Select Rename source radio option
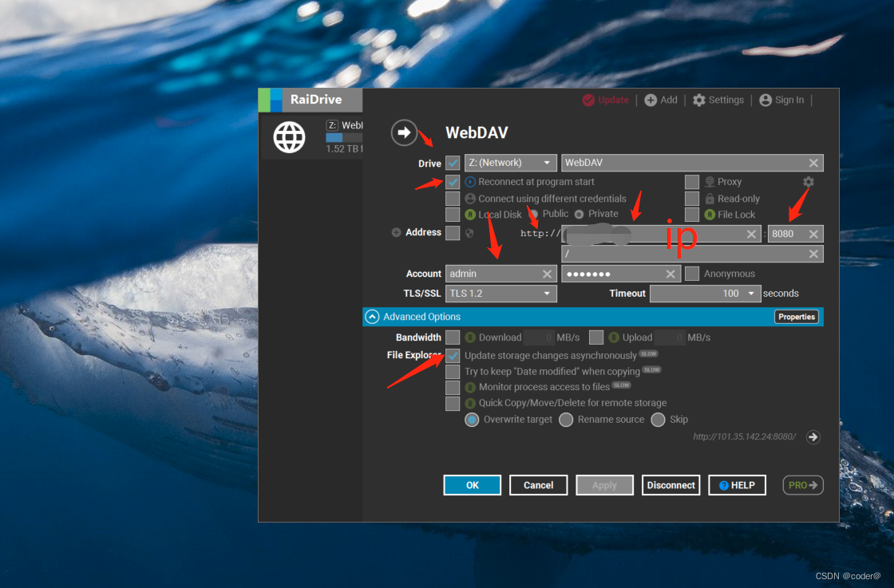Viewport: 894px width, 588px height. click(566, 420)
